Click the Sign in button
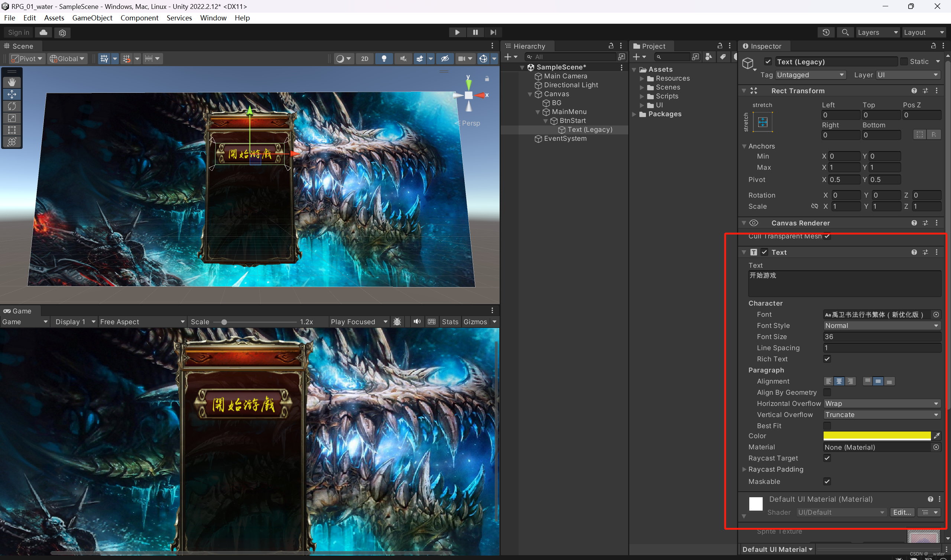 click(19, 32)
